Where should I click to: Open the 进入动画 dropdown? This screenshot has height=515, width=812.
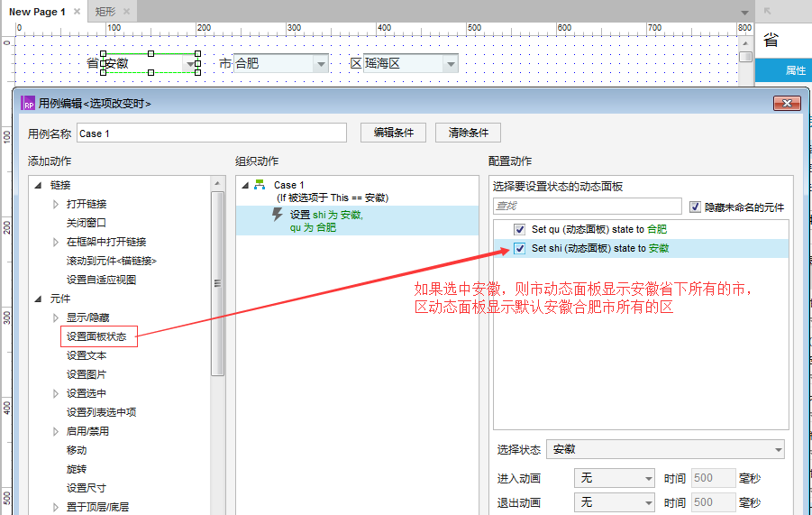(615, 478)
